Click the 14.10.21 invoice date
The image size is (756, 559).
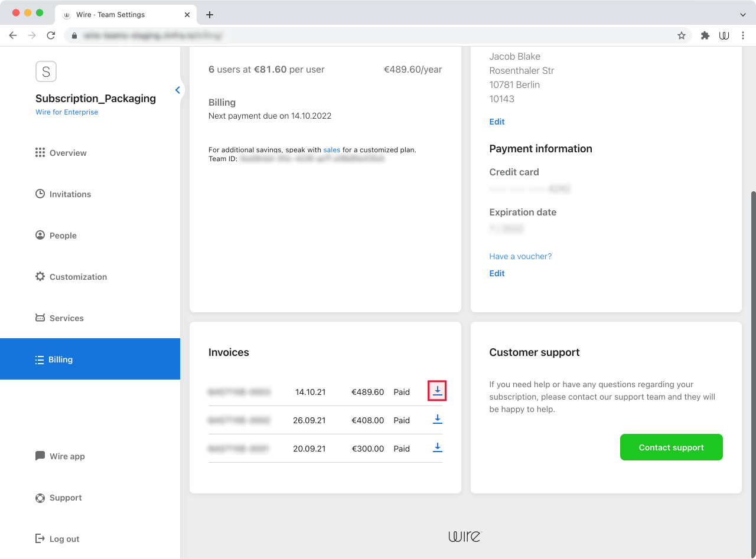[x=310, y=392]
